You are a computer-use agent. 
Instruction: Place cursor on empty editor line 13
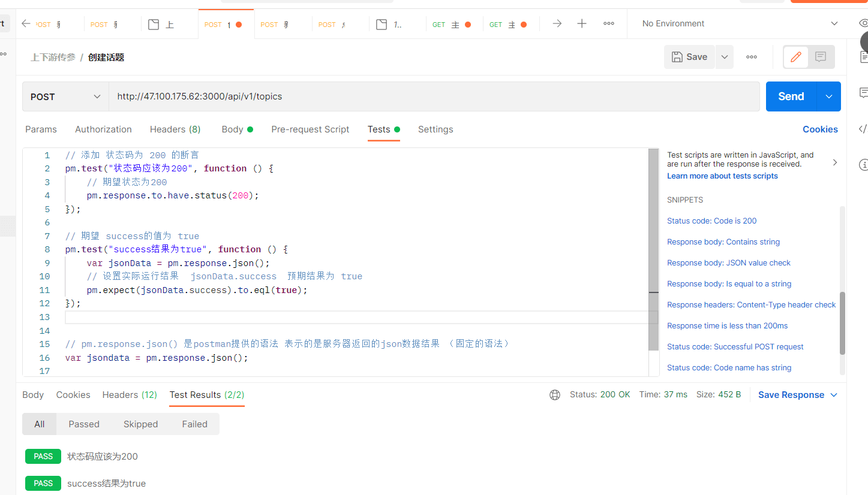tap(361, 317)
